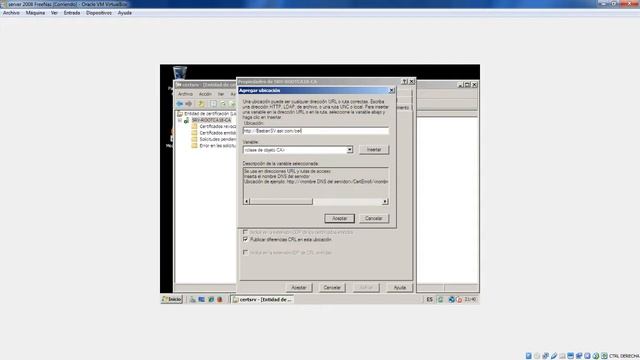Open the VirtualBox Máquina menu

(x=35, y=13)
